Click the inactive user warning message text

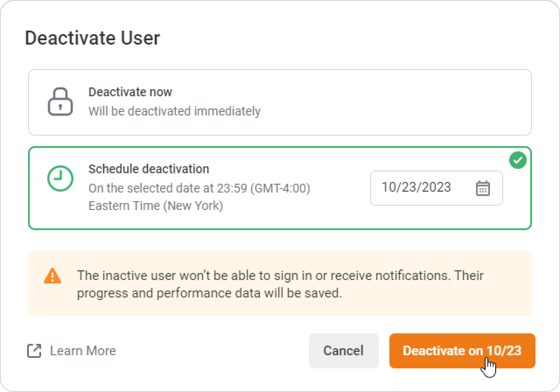[280, 276]
